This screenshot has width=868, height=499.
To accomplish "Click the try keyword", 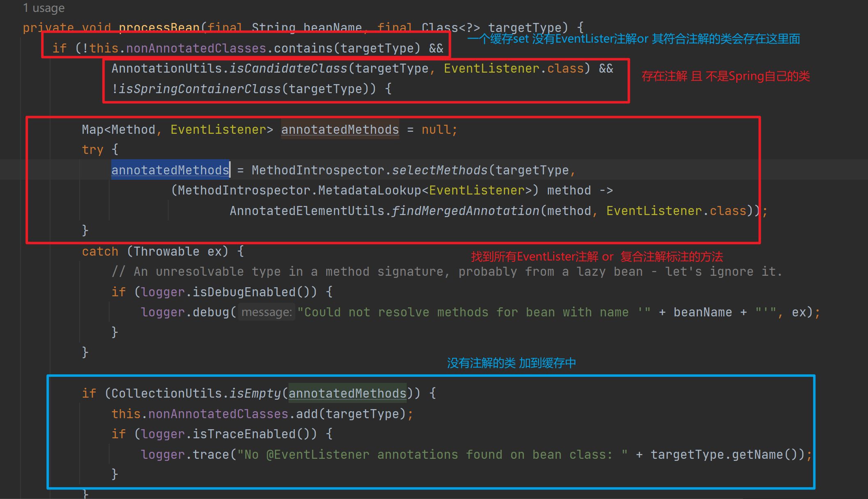I will point(93,150).
